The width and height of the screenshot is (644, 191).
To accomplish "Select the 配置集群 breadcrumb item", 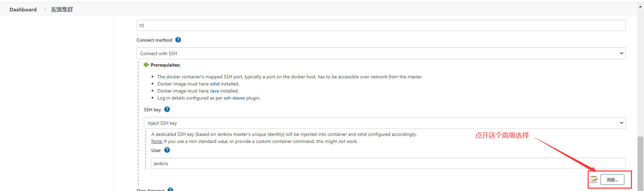I will (62, 9).
